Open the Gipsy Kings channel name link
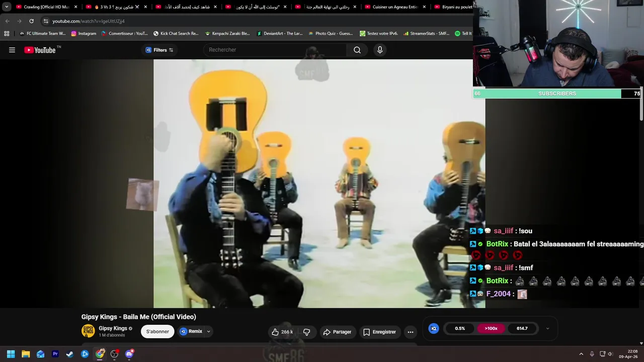The width and height of the screenshot is (644, 362). click(113, 328)
